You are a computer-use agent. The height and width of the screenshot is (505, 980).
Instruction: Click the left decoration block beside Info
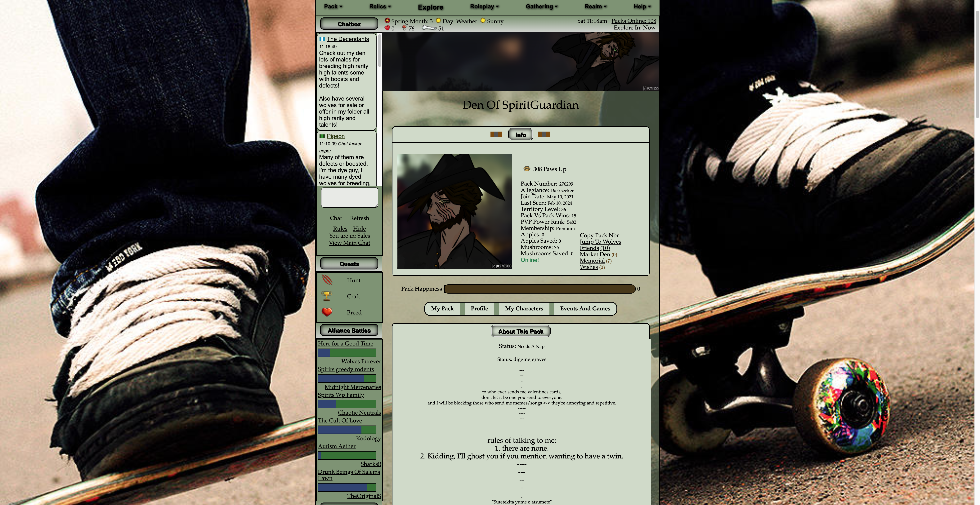pyautogui.click(x=496, y=134)
